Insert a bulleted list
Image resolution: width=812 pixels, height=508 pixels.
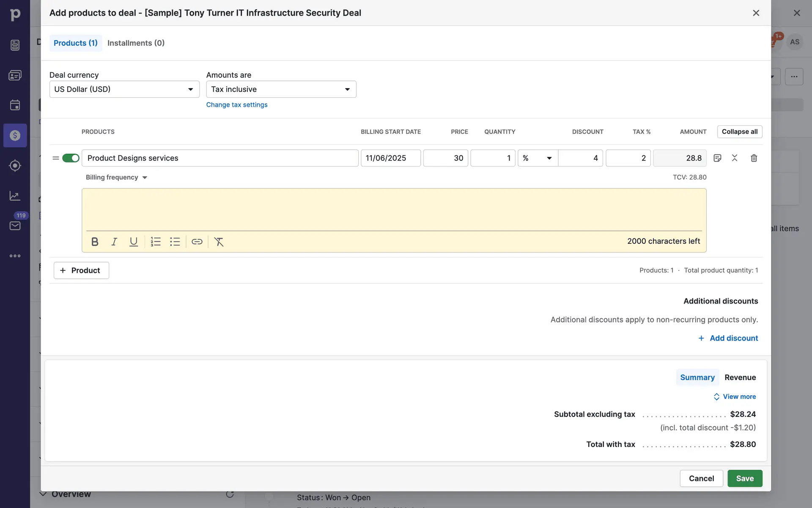175,242
